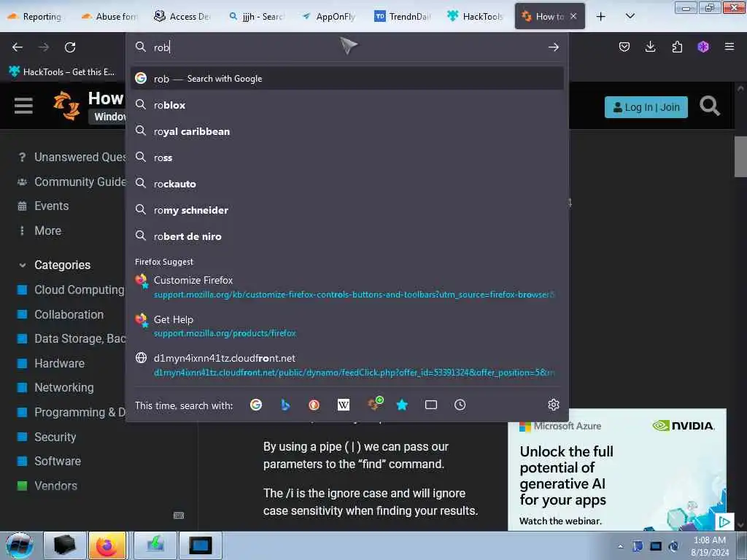Open the Networking category
Screen dimensions: 747x560
point(55,388)
